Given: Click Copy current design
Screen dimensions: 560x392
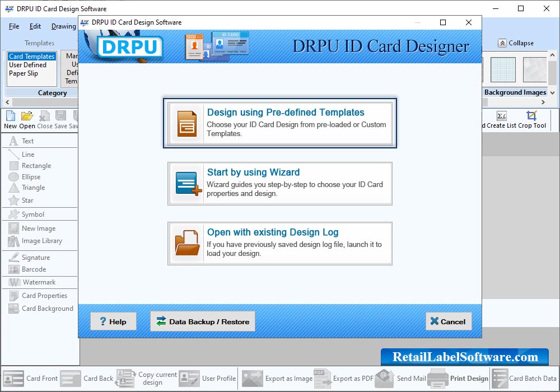Looking at the screenshot, I should point(146,379).
